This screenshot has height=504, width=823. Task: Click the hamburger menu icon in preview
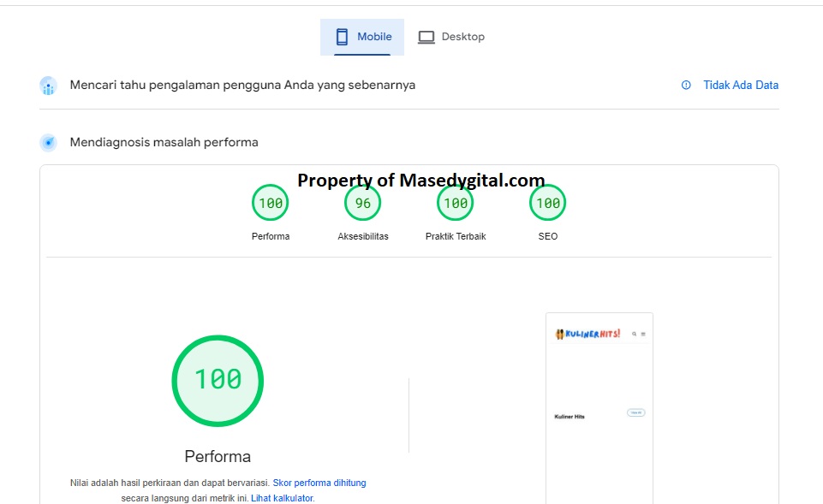tap(643, 334)
